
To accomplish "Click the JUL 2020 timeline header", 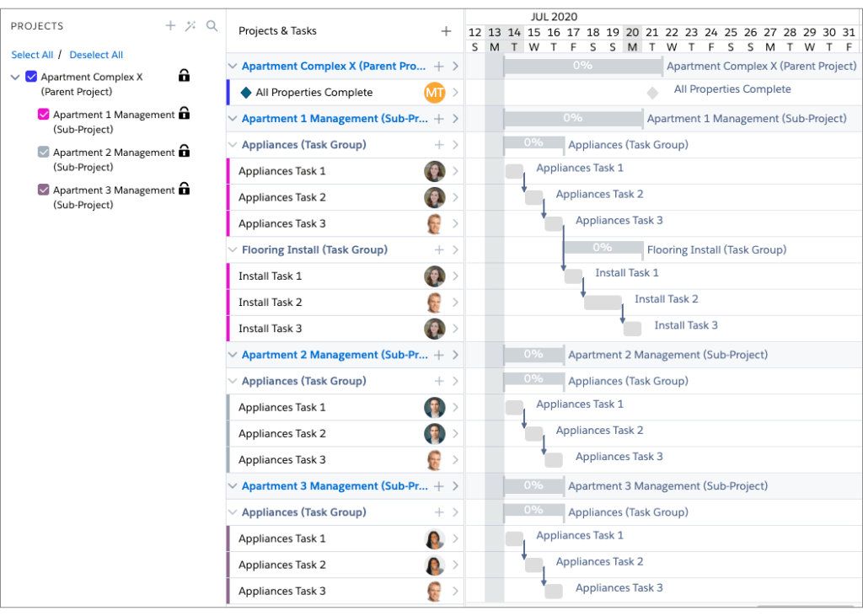I will click(x=554, y=17).
